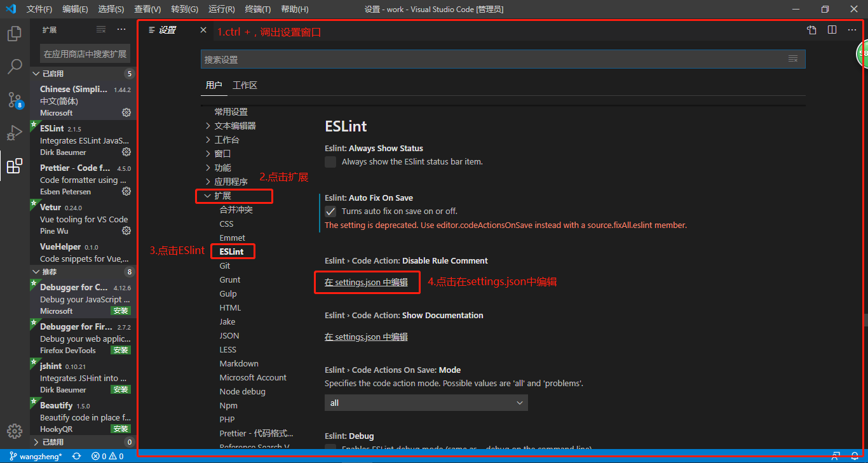The width and height of the screenshot is (868, 463).
Task: Select Git in the settings tree
Action: coord(225,266)
